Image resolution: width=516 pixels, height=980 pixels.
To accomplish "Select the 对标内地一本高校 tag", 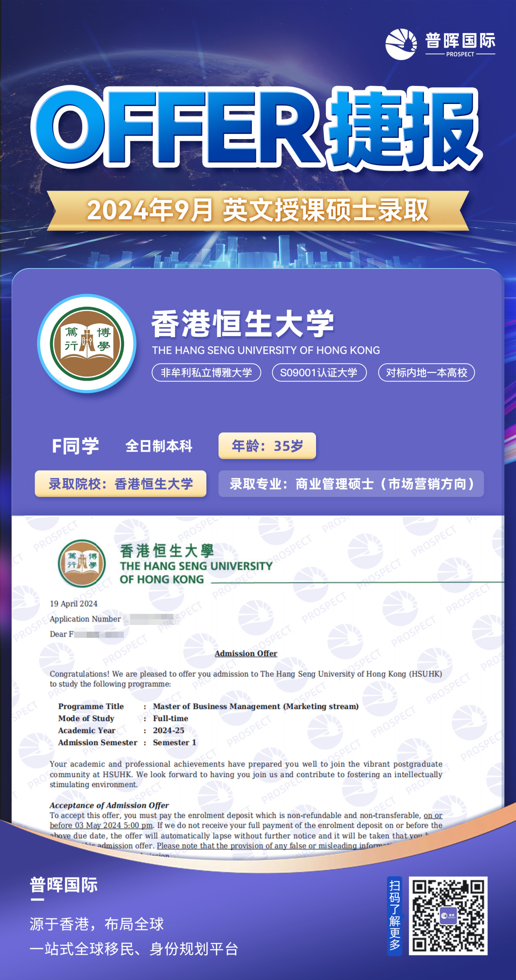I will 427,372.
